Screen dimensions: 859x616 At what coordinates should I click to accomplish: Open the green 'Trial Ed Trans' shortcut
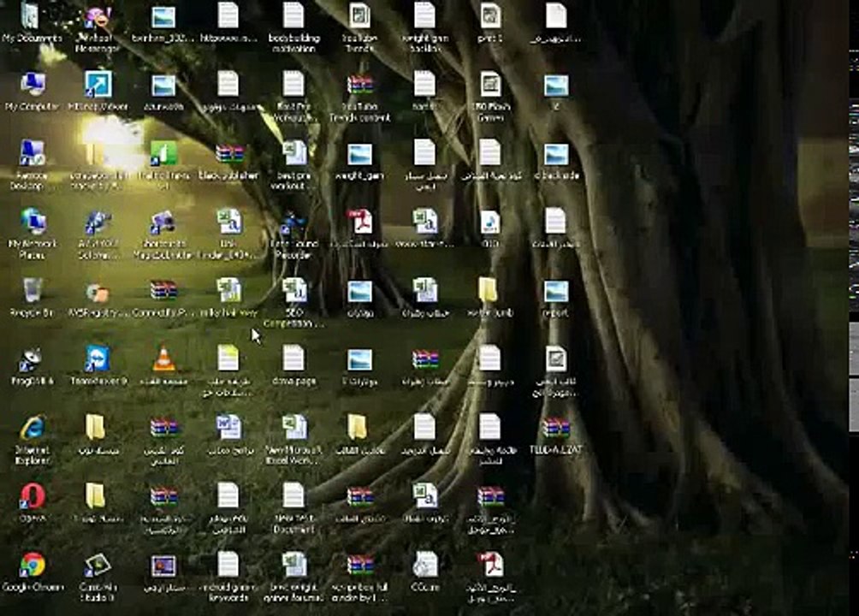(163, 153)
